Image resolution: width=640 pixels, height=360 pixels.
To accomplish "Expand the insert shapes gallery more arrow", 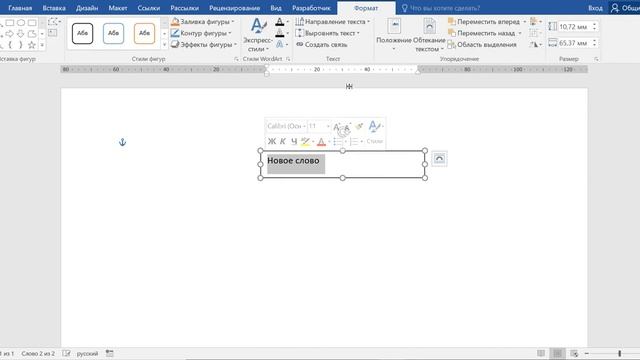I will click(x=42, y=44).
